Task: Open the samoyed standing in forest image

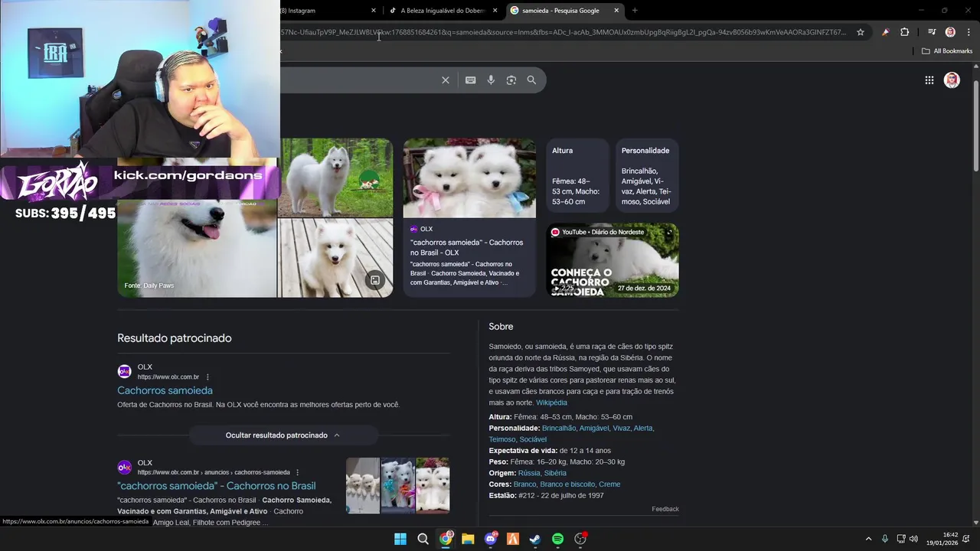Action: pyautogui.click(x=335, y=178)
